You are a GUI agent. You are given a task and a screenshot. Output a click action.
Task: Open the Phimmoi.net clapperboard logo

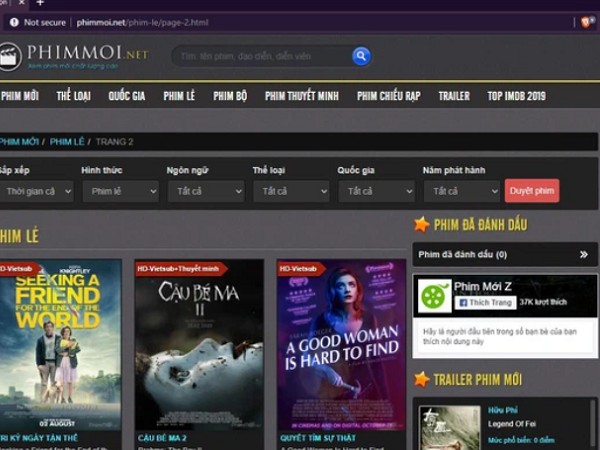tap(10, 57)
